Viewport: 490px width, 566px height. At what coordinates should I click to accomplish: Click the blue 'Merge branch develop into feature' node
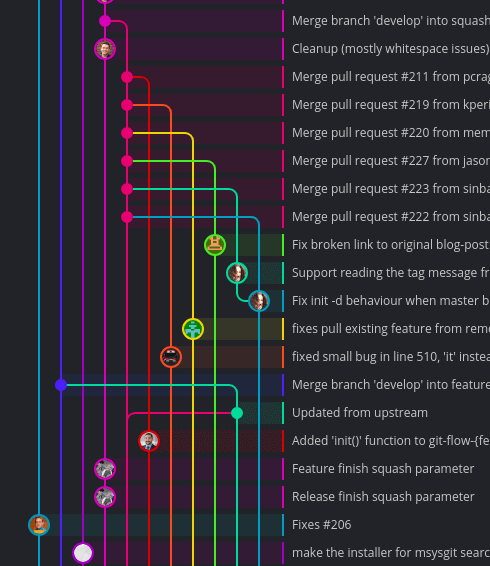coord(61,385)
